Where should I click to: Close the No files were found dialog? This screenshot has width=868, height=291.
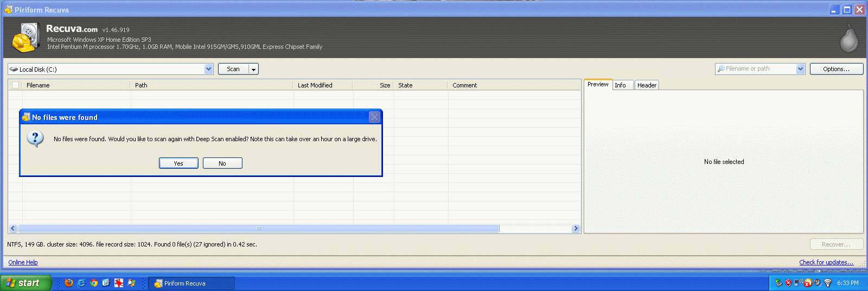coord(374,117)
